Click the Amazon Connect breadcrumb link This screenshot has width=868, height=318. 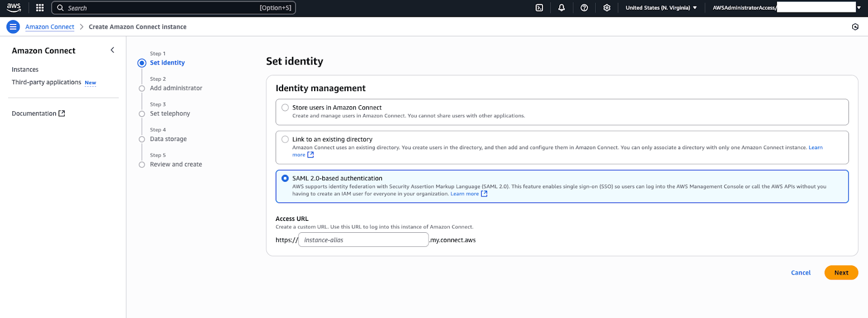(x=50, y=27)
